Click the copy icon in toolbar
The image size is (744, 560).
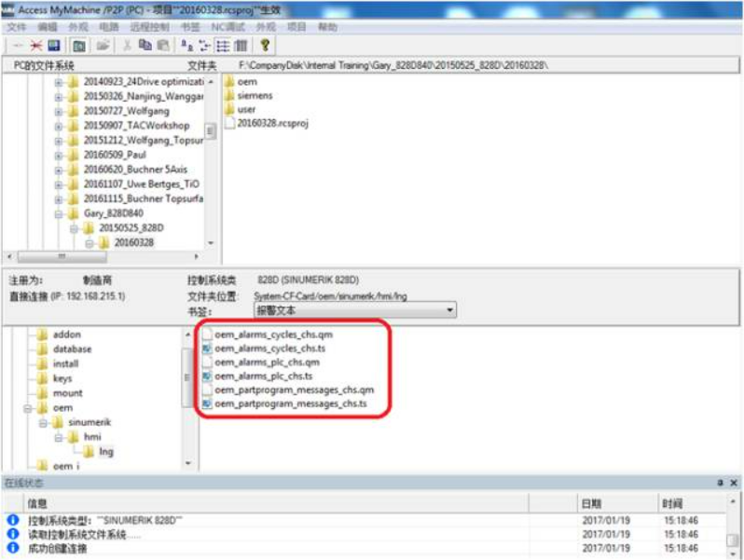point(145,45)
